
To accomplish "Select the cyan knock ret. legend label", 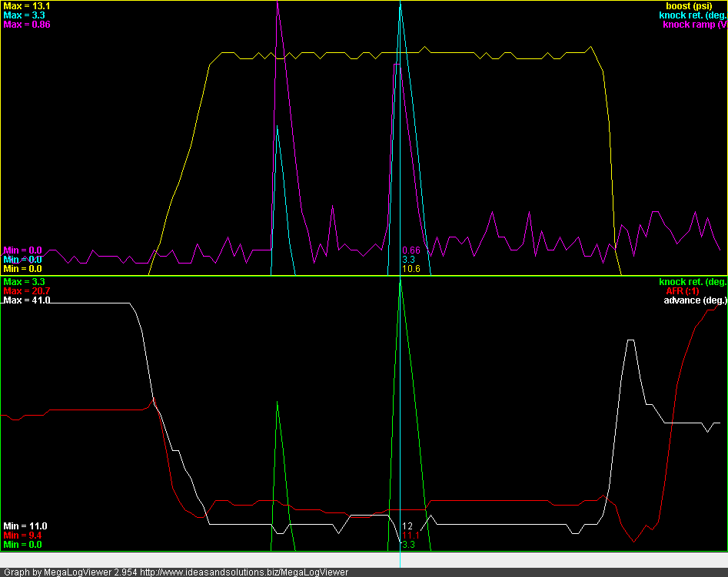I will click(693, 15).
